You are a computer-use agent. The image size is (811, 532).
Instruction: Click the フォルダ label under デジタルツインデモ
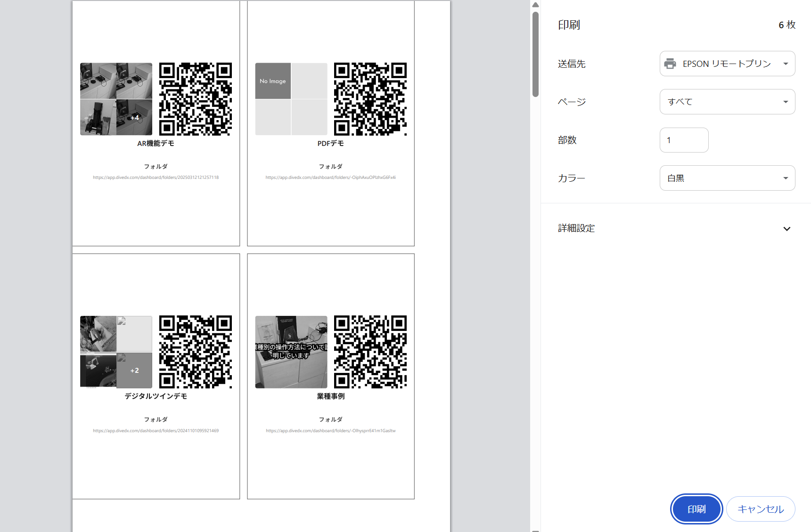(156, 419)
